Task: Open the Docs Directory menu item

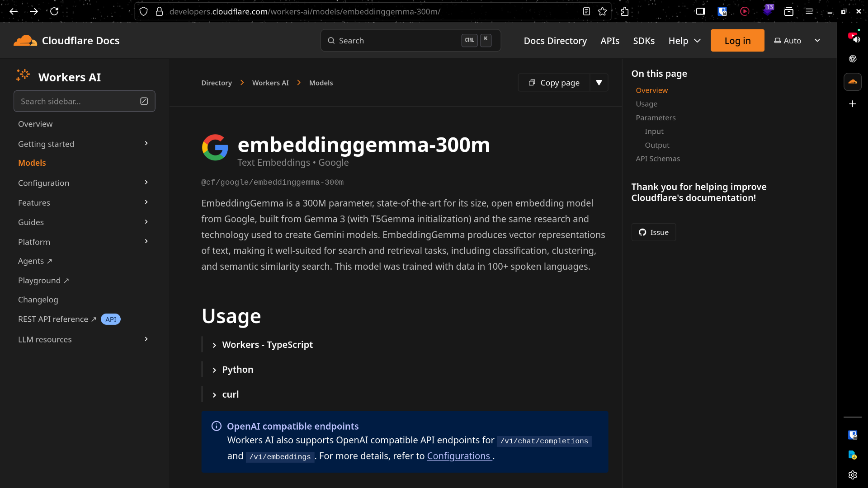Action: (x=555, y=41)
